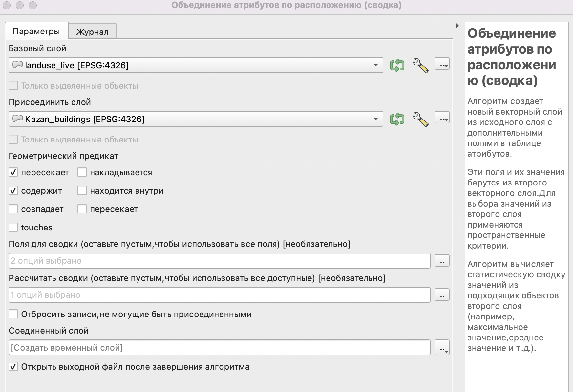The width and height of the screenshot is (573, 392).
Task: Click iterate-over-layer icon for Базовый слой
Action: (x=397, y=65)
